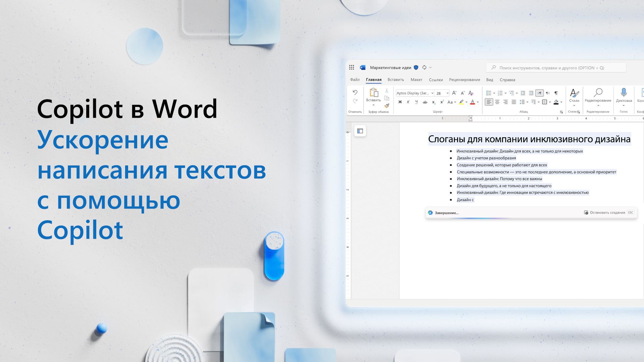Open borders dropdown arrow
Viewport: 644px width, 362px height.
tap(550, 102)
